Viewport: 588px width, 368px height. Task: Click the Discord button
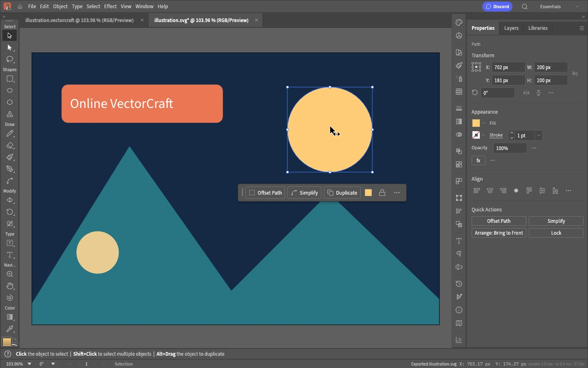497,7
